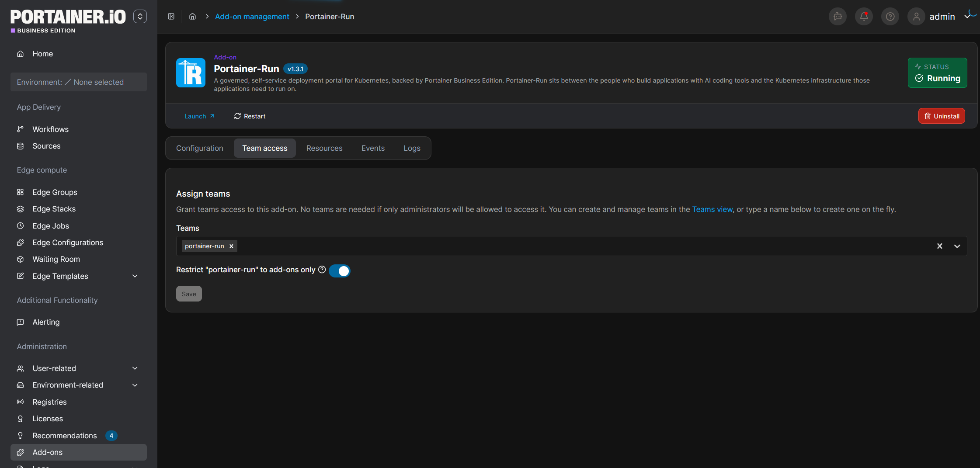Click the Licenses badge icon
Image resolution: width=980 pixels, height=468 pixels.
[20, 419]
